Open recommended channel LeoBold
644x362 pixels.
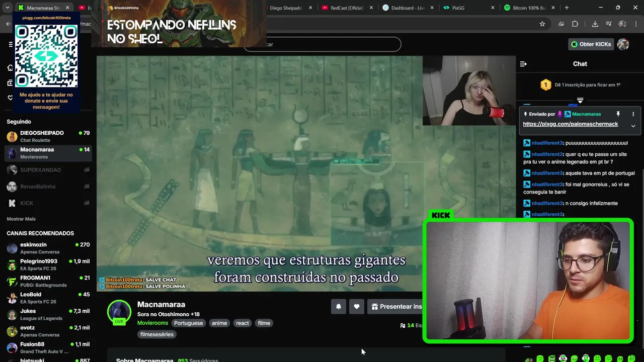coord(48,298)
